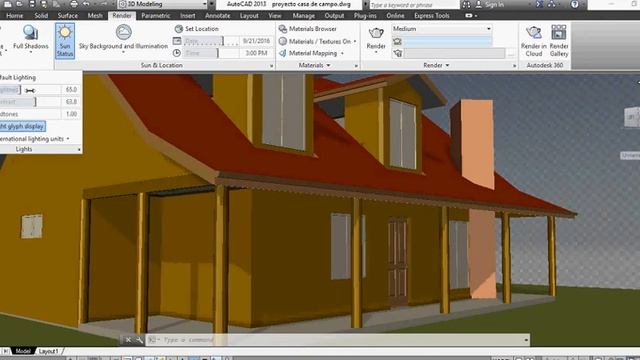This screenshot has height=360, width=640.
Task: Select the Render ribbon tab
Action: pyautogui.click(x=122, y=16)
